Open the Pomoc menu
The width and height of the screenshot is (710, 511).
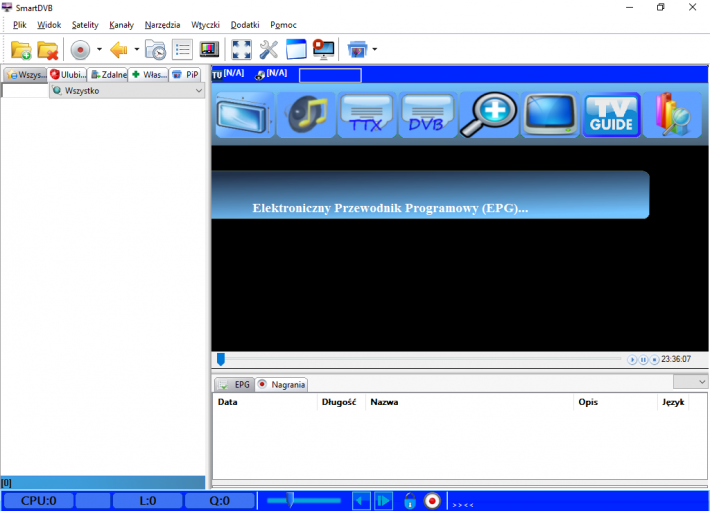click(283, 25)
